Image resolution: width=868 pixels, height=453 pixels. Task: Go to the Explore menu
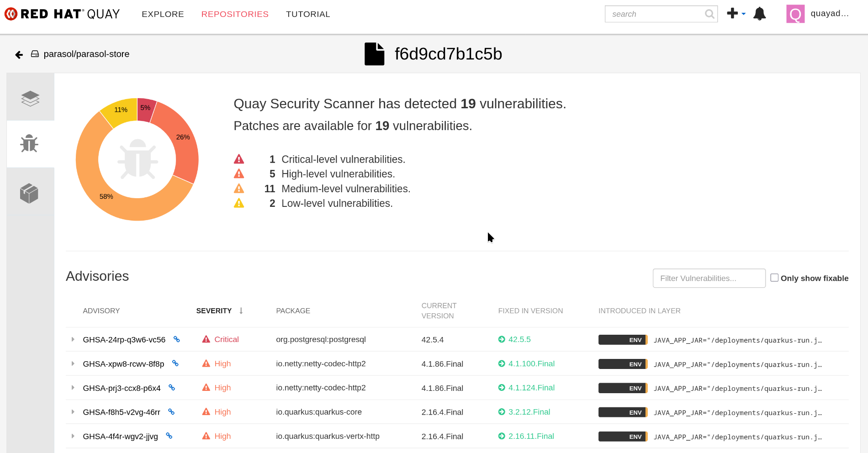[163, 14]
